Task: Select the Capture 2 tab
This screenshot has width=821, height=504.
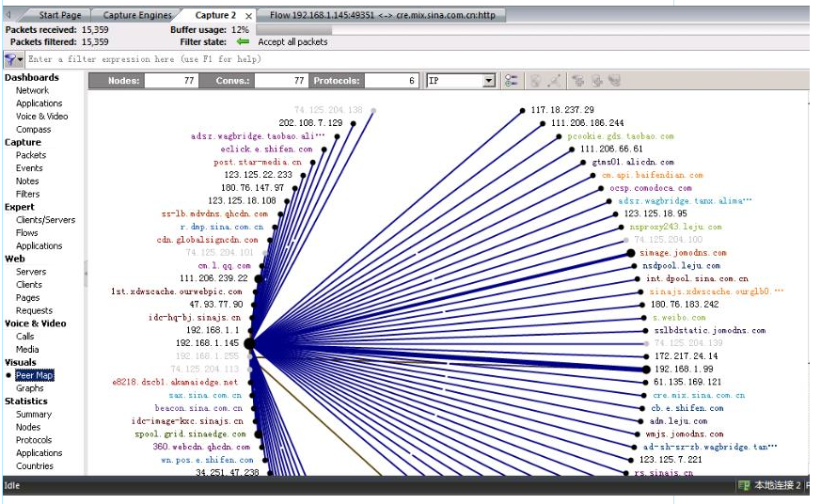Action: (215, 15)
